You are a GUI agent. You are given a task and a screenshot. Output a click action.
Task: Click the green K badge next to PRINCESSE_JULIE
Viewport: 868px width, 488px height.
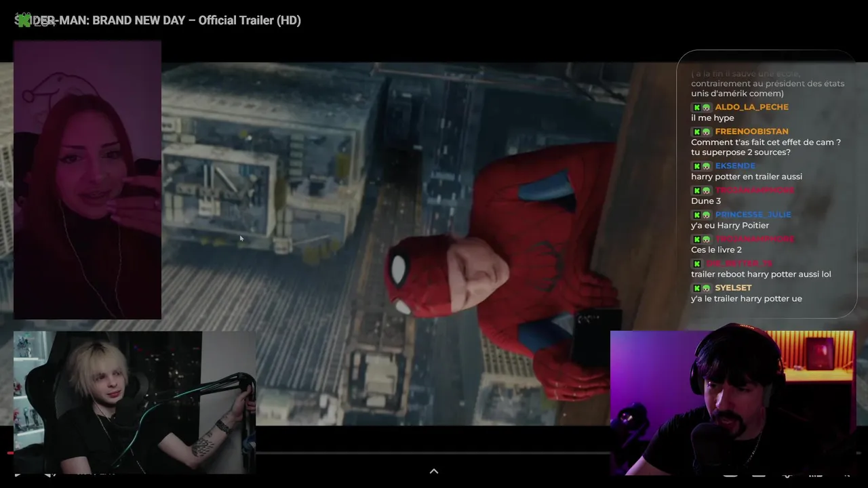click(696, 215)
